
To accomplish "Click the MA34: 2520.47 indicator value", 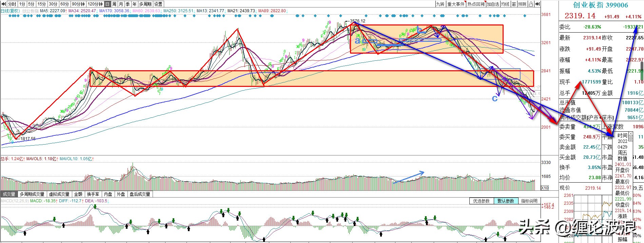I will tap(83, 11).
